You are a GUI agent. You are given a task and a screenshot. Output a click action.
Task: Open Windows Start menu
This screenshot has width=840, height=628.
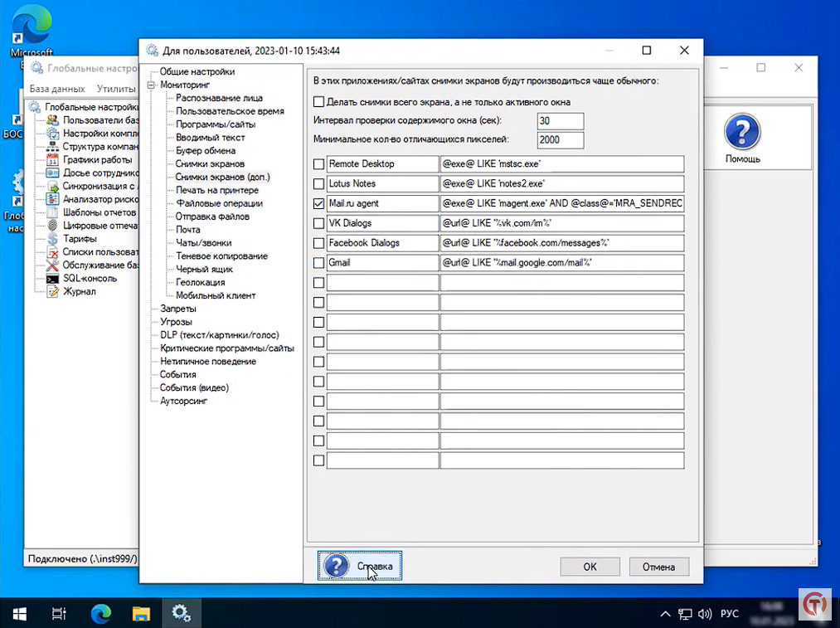point(20,613)
